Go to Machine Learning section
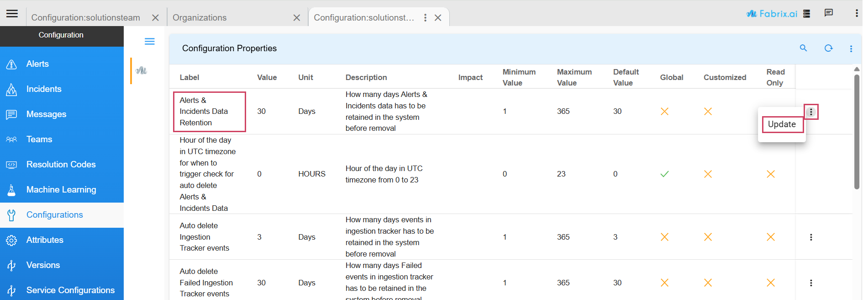 coord(61,190)
